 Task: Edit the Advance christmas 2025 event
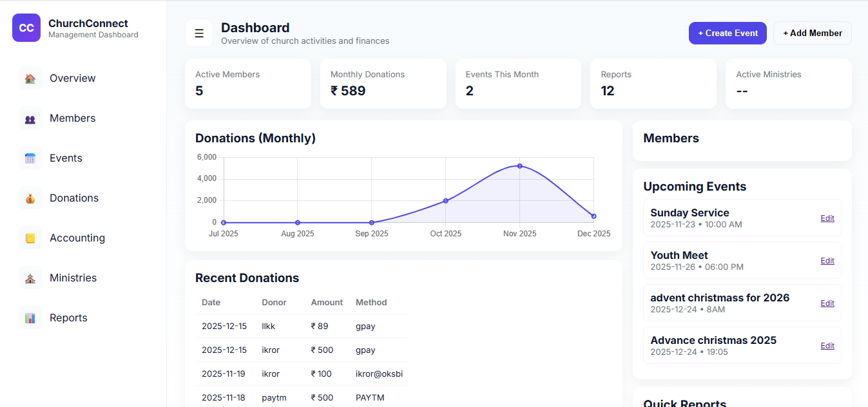[x=827, y=345]
